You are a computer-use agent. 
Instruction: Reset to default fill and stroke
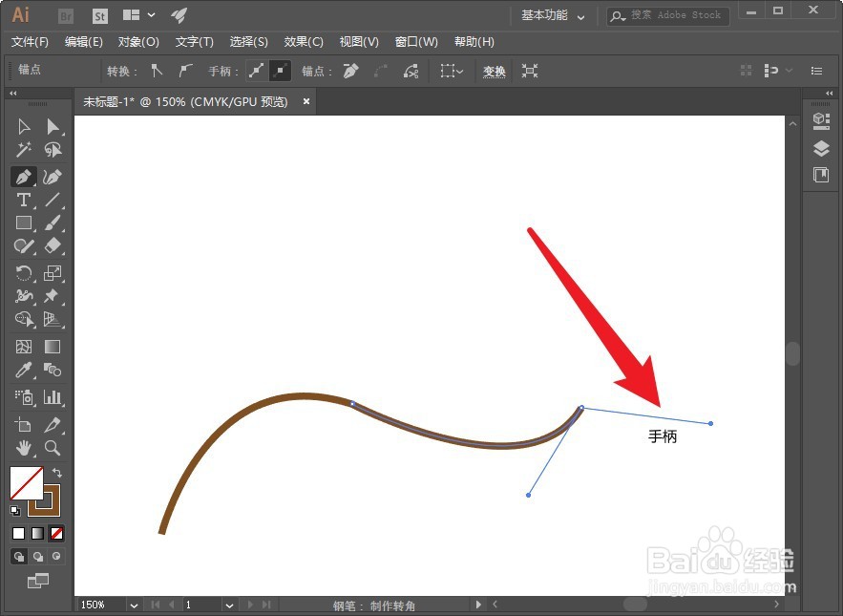[15, 510]
